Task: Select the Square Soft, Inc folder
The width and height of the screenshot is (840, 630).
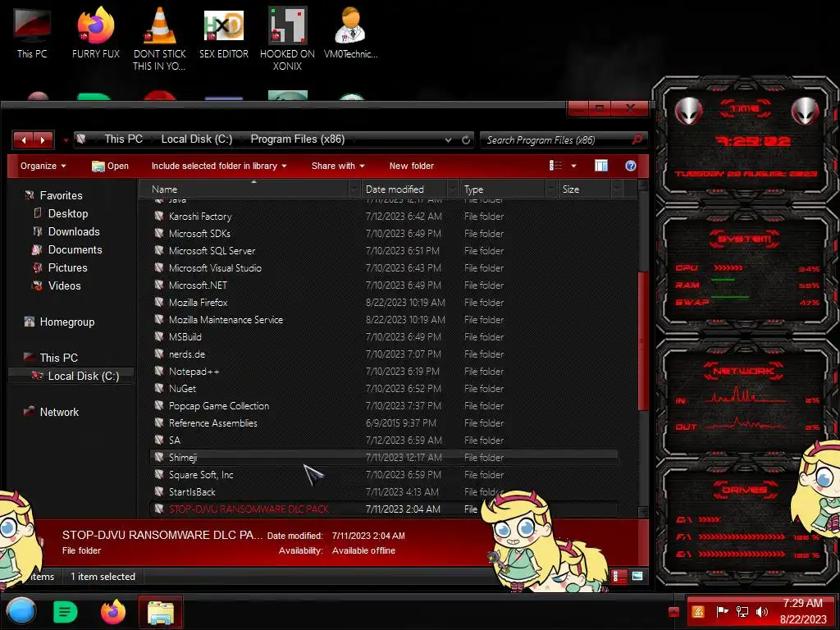Action: 201,475
